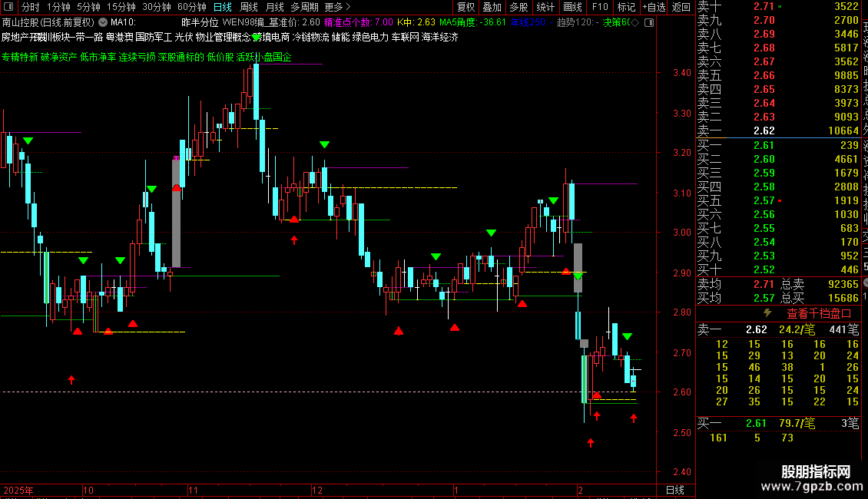Click the 买一 price 2.61 row
This screenshot has width=868, height=499.
(x=778, y=146)
